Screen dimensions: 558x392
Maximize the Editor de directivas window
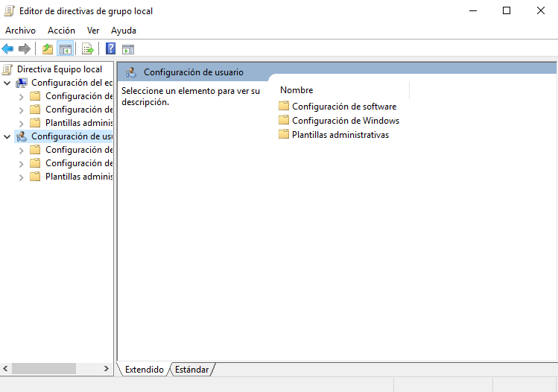tap(507, 10)
